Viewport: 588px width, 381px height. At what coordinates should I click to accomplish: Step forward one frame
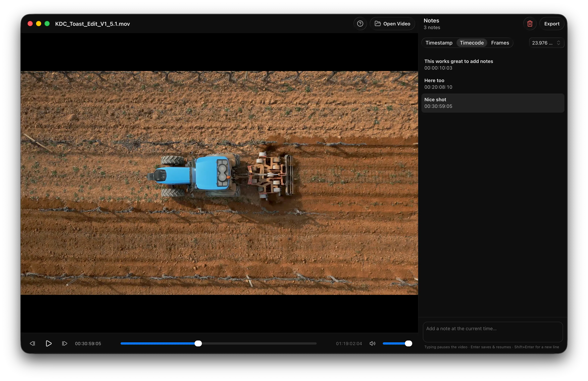(x=65, y=343)
